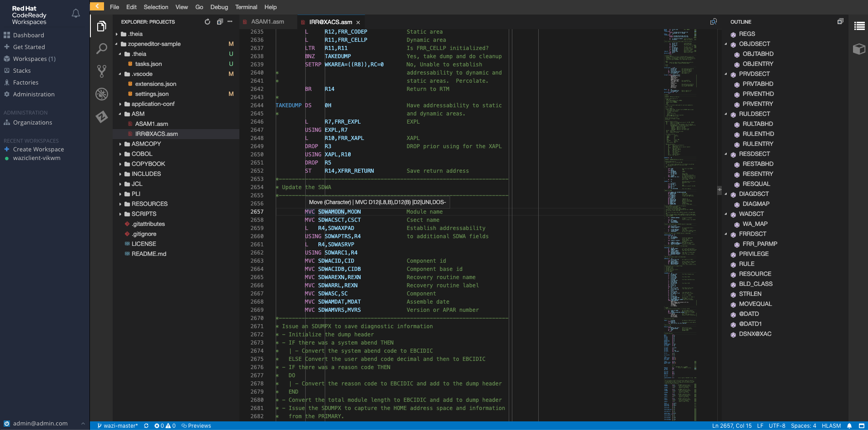Refresh the Explorer file tree
This screenshot has width=868, height=430.
(208, 22)
